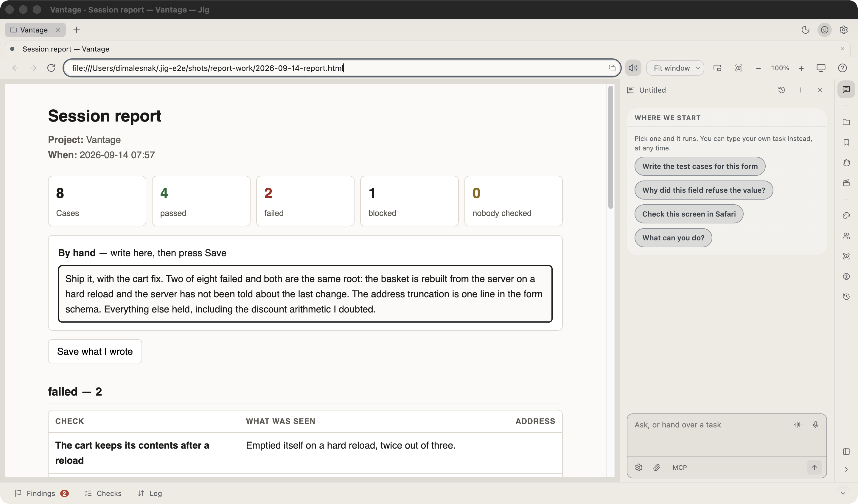Toggle dark mode moon icon
The image size is (858, 504).
(x=805, y=30)
